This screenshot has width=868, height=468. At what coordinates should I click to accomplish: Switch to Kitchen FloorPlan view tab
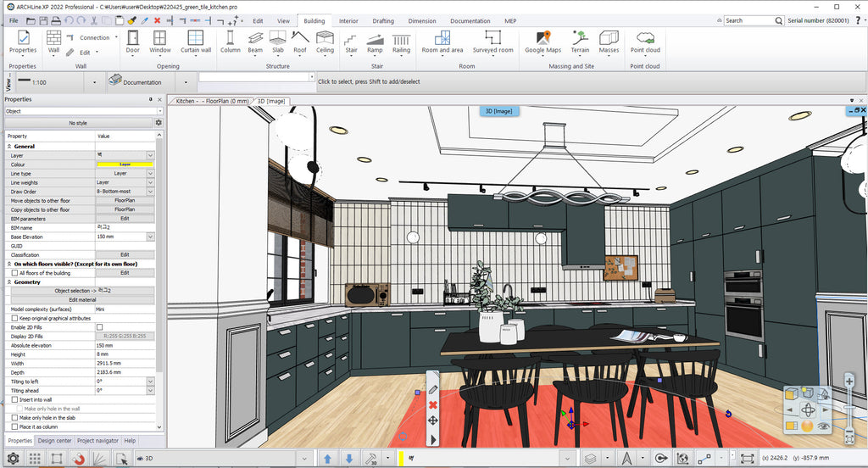point(212,102)
